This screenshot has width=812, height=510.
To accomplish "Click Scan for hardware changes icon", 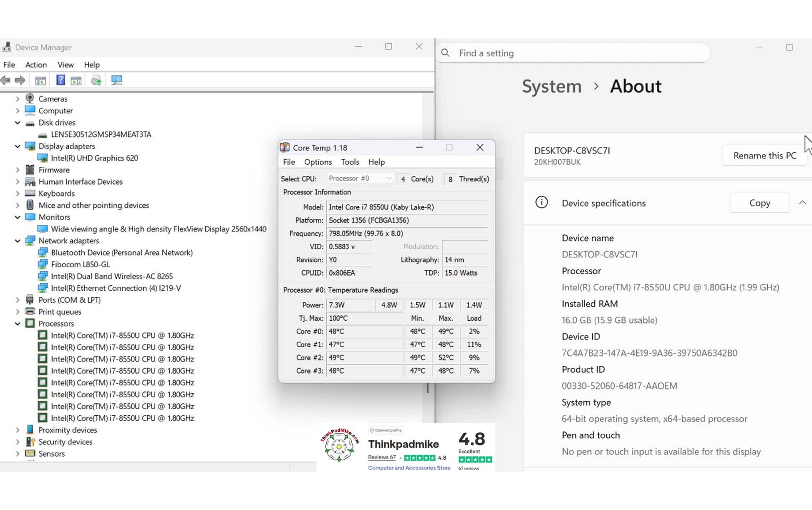I will (x=116, y=80).
